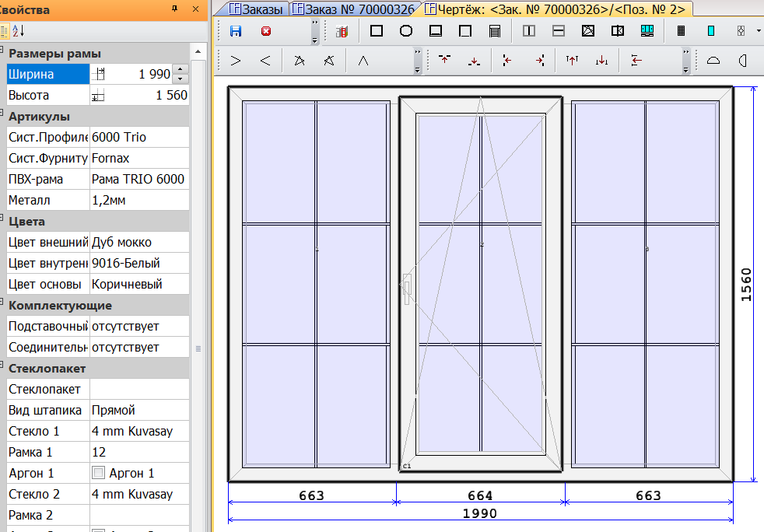764x532 pixels.
Task: Add an opening sash with the crossed-square icon
Action: [x=588, y=31]
